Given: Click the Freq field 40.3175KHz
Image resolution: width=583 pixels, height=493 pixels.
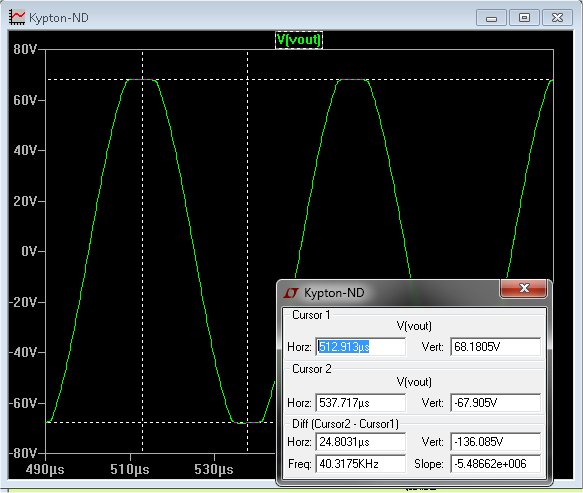Looking at the screenshot, I should 361,464.
